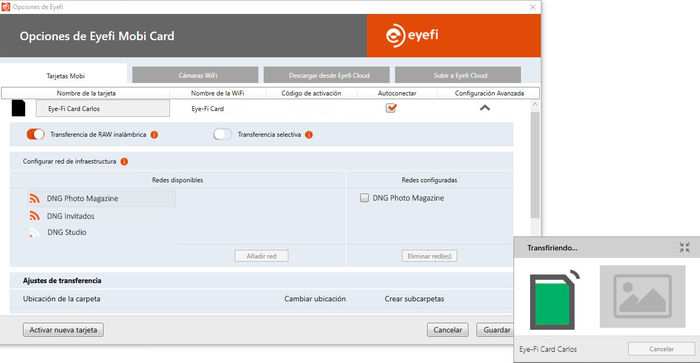
Task: Click the green SD card transferring icon
Action: coord(554,300)
